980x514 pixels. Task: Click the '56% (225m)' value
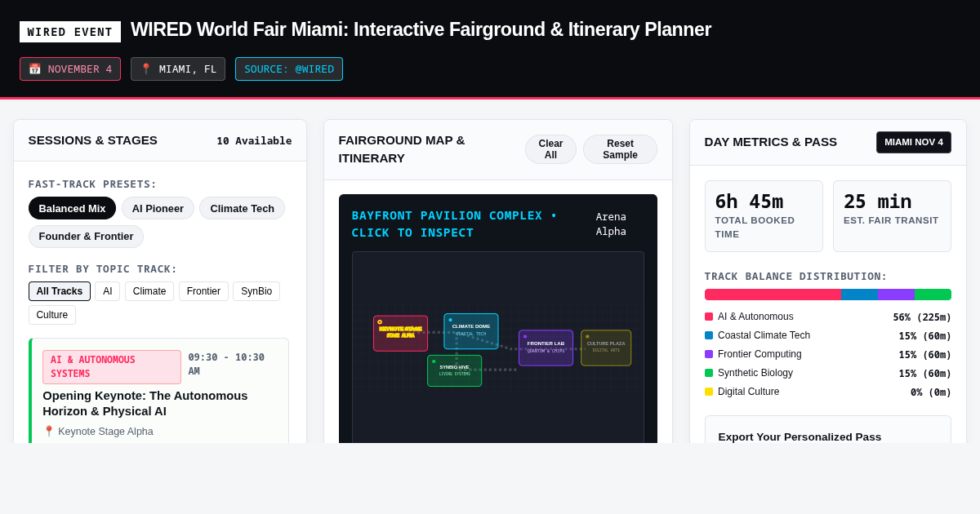(922, 317)
